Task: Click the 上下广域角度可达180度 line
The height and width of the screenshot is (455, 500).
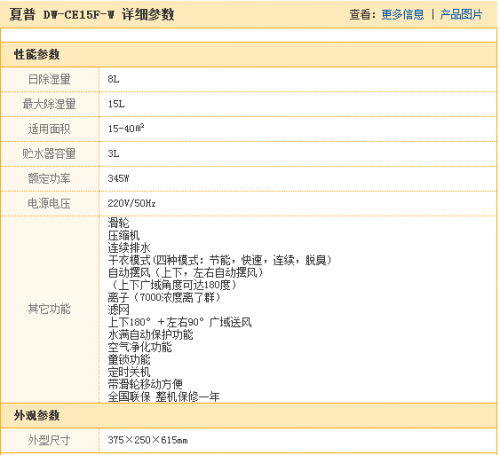Action: pos(173,285)
